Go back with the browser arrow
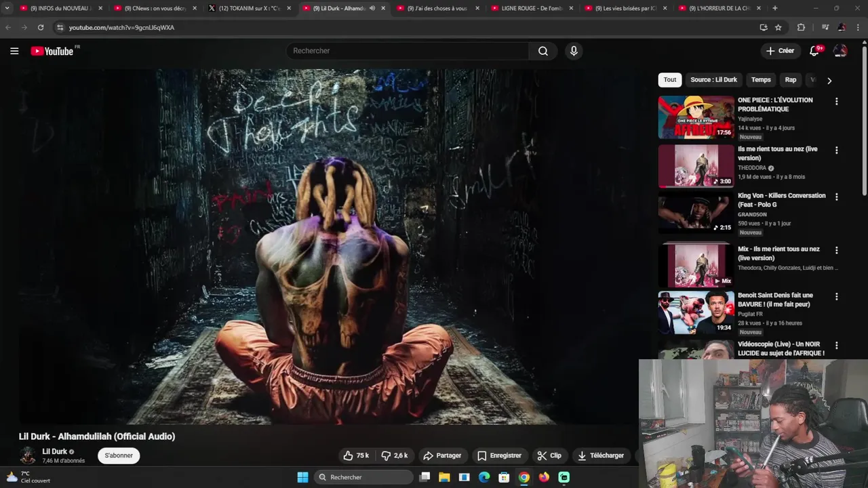 (8, 27)
